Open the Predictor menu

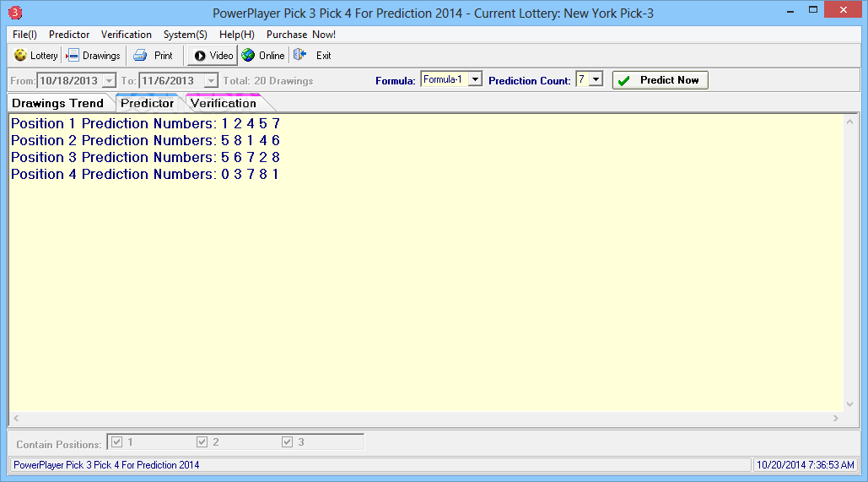(x=69, y=35)
